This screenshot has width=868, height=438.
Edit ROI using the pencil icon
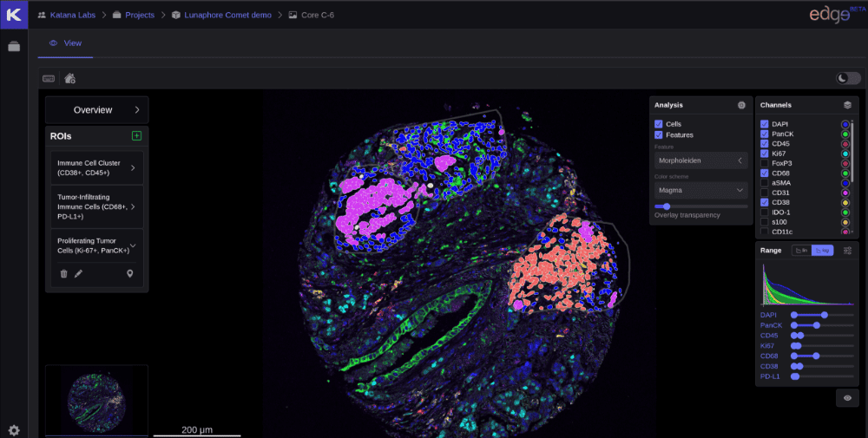pyautogui.click(x=78, y=274)
